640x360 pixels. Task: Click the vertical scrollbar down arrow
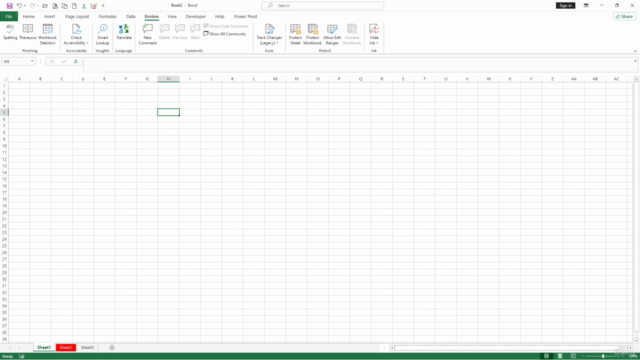[636, 341]
